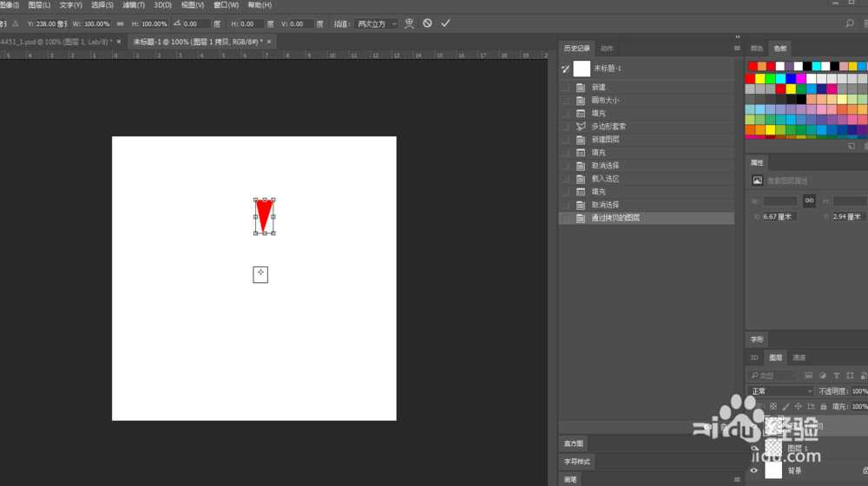868x486 pixels.
Task: Toggle visibility of the 背景 layer
Action: click(x=753, y=470)
